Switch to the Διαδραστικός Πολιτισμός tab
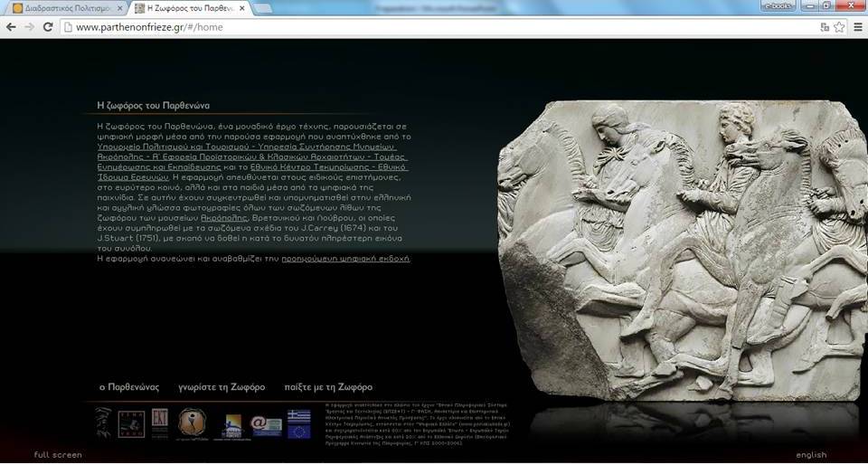This screenshot has height=465, width=868. coord(63,8)
